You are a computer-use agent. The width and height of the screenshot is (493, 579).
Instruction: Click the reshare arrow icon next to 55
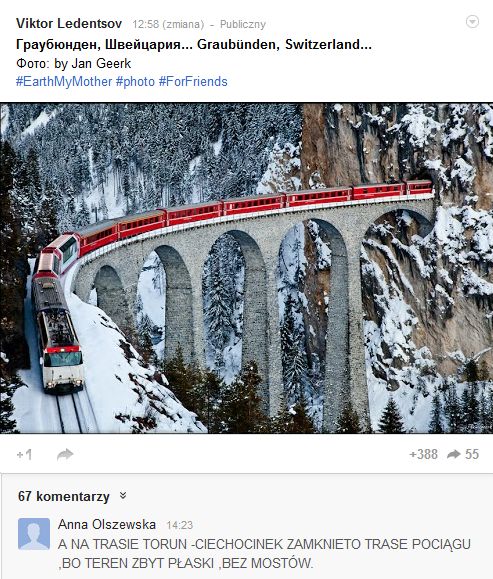[x=454, y=454]
